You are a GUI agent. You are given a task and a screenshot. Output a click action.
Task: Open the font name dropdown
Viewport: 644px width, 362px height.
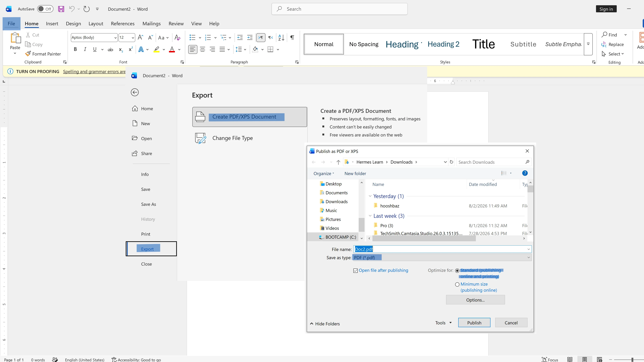[115, 38]
